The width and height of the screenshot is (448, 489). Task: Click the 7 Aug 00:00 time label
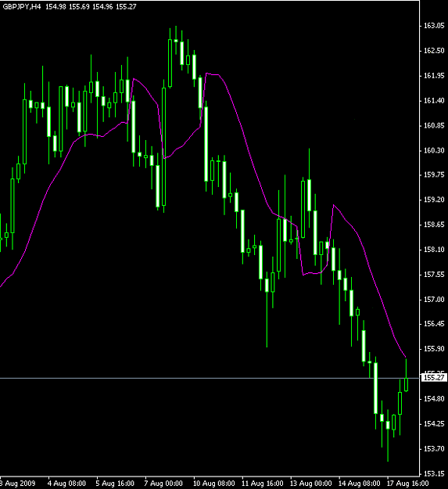(163, 484)
